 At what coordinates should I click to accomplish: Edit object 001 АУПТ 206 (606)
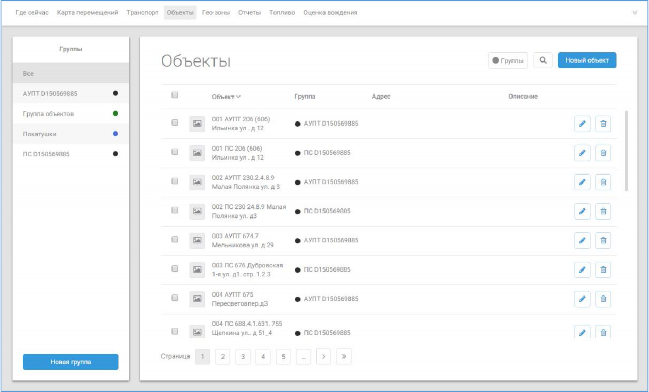[582, 124]
